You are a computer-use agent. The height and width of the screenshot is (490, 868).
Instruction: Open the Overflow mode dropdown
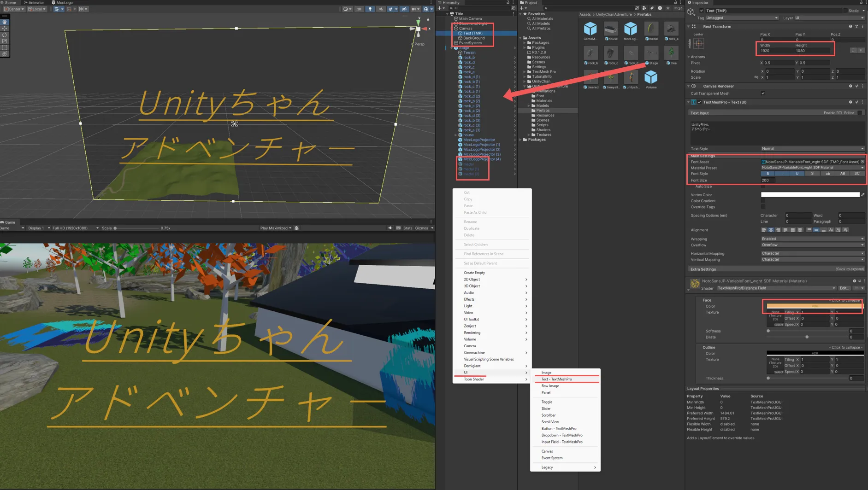pos(812,245)
